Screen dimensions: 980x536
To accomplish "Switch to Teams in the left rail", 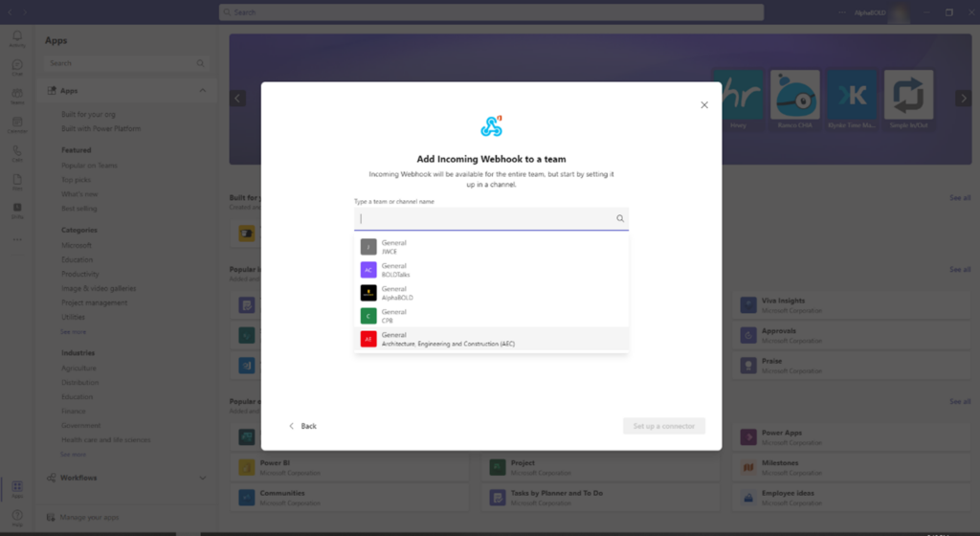I will (x=17, y=96).
